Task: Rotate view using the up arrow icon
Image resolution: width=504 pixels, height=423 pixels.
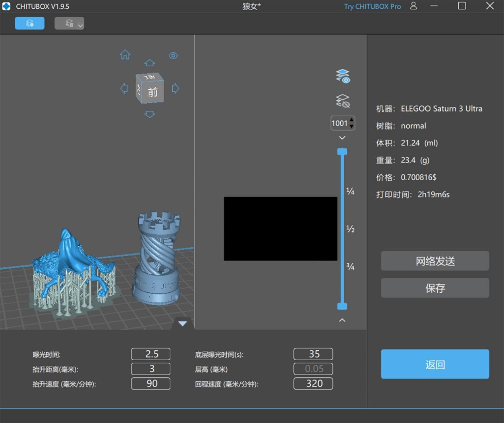Action: click(x=150, y=63)
